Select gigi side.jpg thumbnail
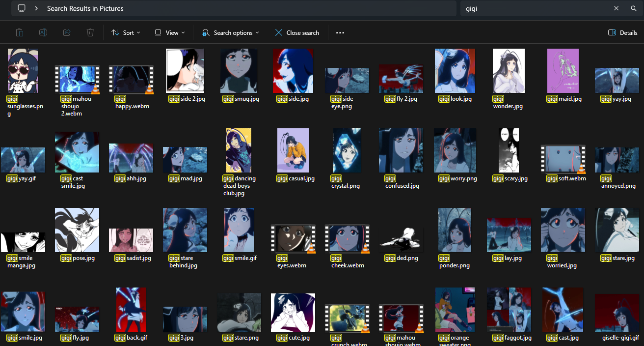 tap(293, 71)
